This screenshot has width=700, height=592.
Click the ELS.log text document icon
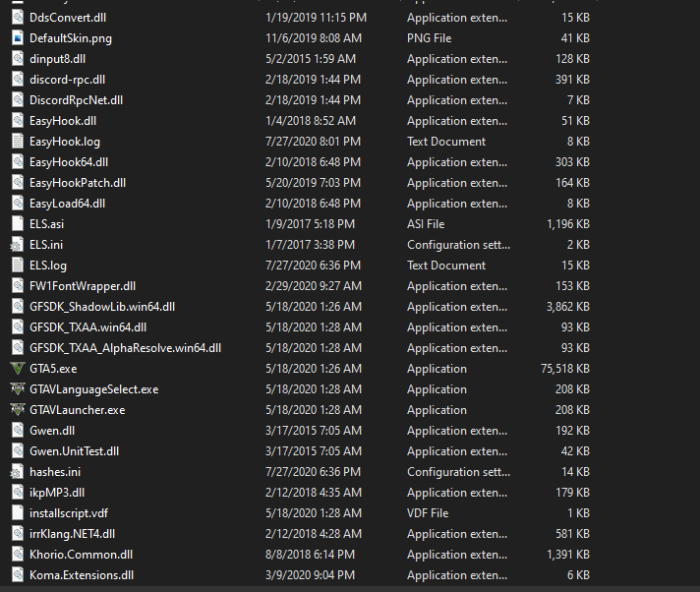click(x=18, y=266)
